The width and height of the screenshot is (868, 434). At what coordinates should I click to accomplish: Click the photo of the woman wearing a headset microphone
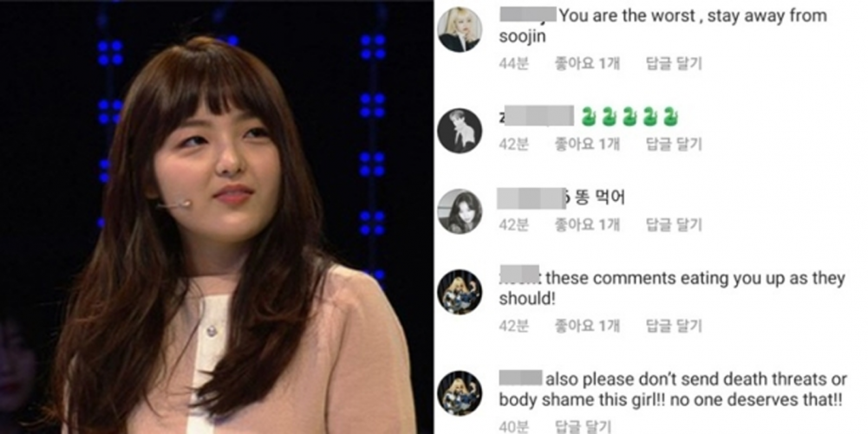(x=217, y=217)
